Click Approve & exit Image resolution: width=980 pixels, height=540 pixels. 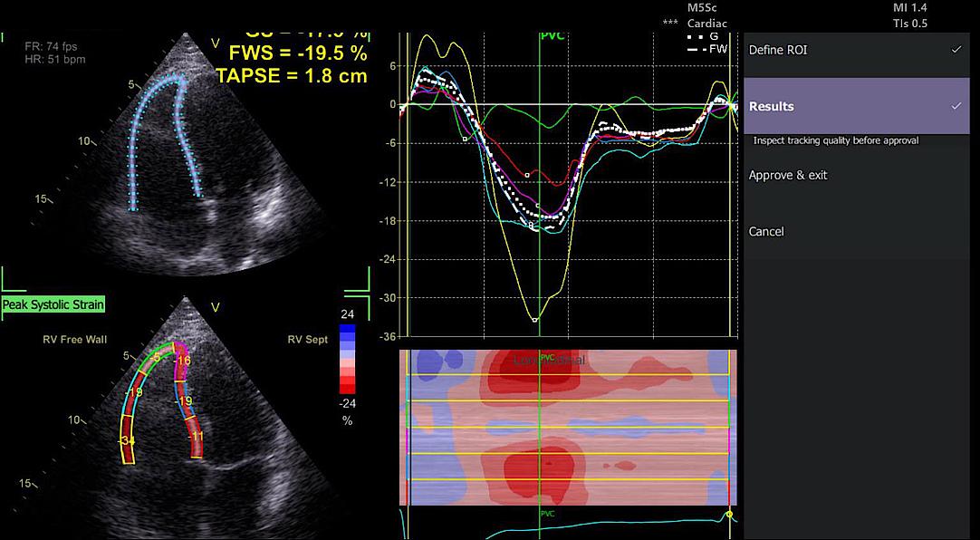tap(787, 175)
